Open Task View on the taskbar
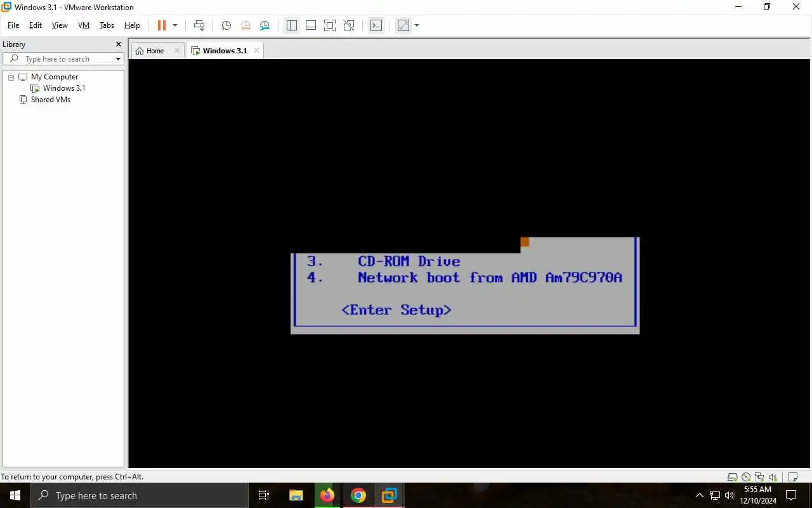Image resolution: width=812 pixels, height=508 pixels. click(x=264, y=495)
